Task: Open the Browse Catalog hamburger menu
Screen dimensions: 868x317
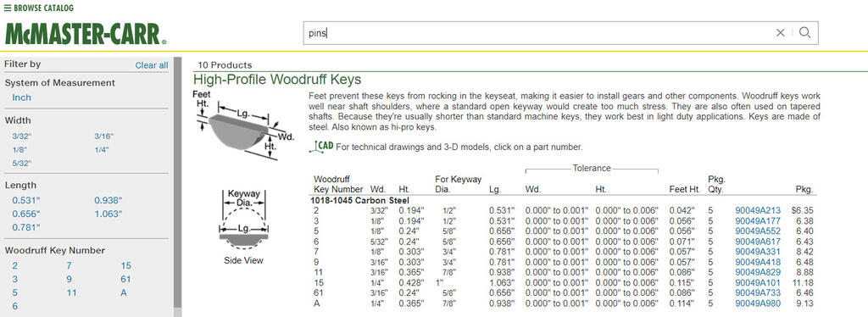Action: pos(39,8)
